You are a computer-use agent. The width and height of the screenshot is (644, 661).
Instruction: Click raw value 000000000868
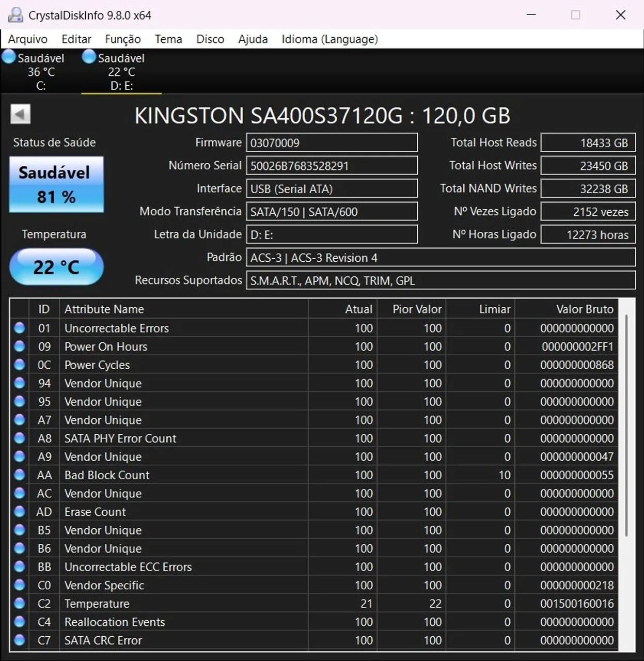point(577,365)
